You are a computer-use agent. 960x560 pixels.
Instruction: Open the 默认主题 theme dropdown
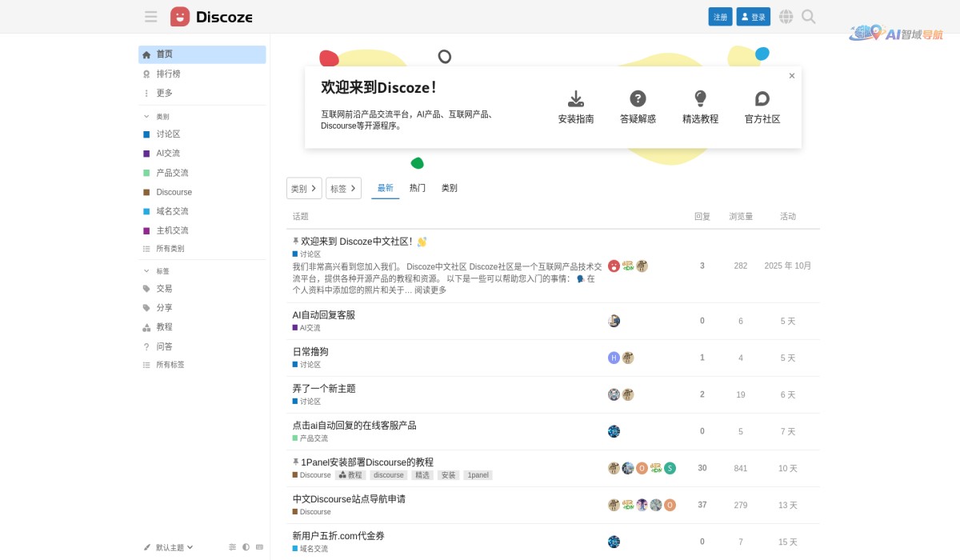[x=170, y=547]
